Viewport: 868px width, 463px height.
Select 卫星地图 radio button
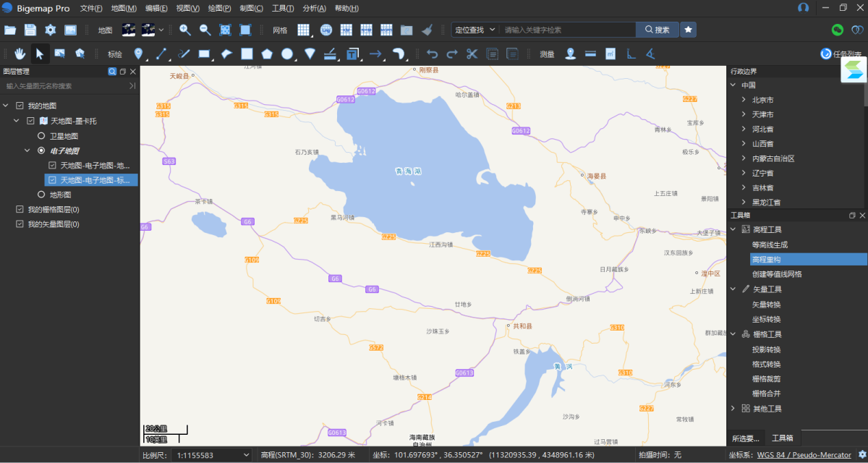pos(41,136)
